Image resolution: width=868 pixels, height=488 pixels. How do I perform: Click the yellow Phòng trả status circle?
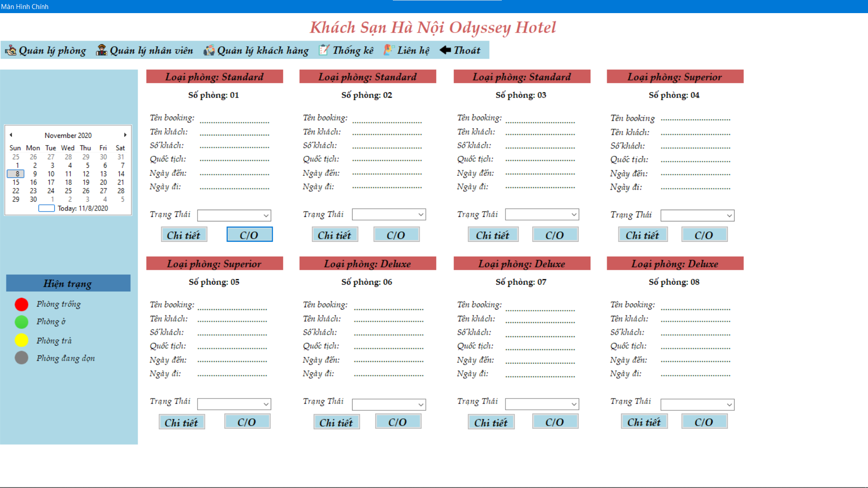21,340
